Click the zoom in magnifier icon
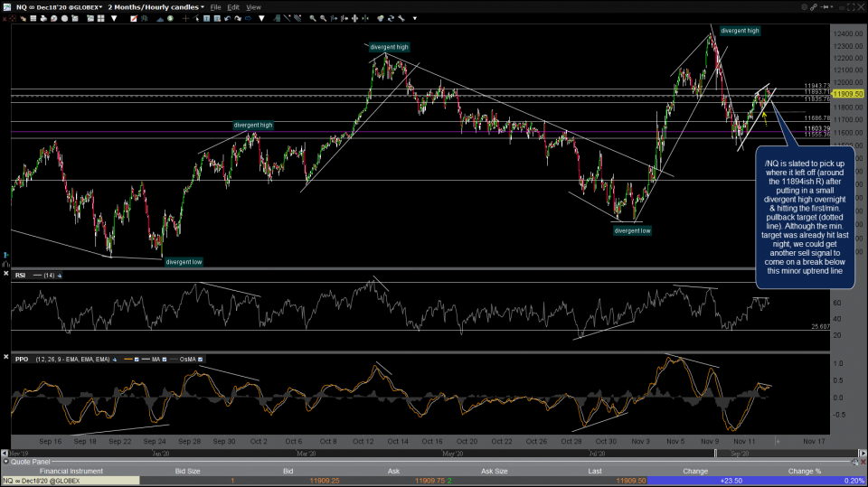 click(x=313, y=18)
